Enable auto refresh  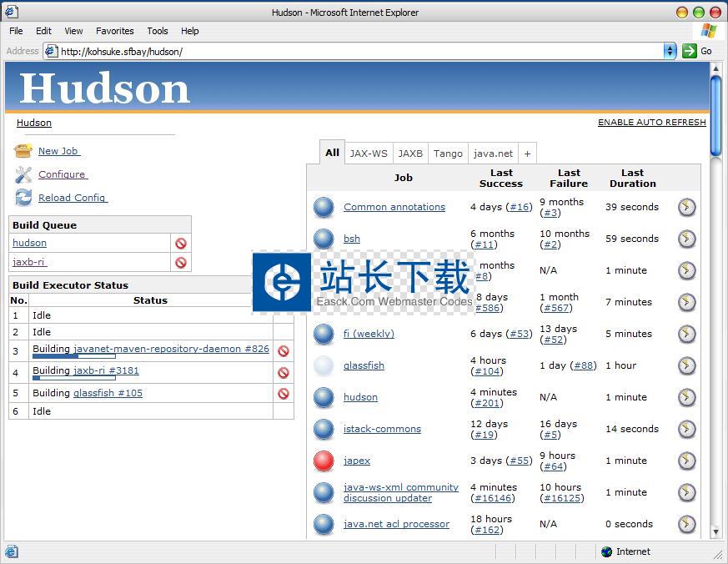coord(651,123)
